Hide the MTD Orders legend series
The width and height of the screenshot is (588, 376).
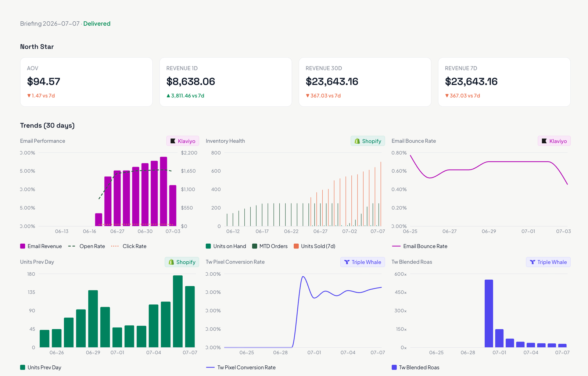click(x=270, y=246)
